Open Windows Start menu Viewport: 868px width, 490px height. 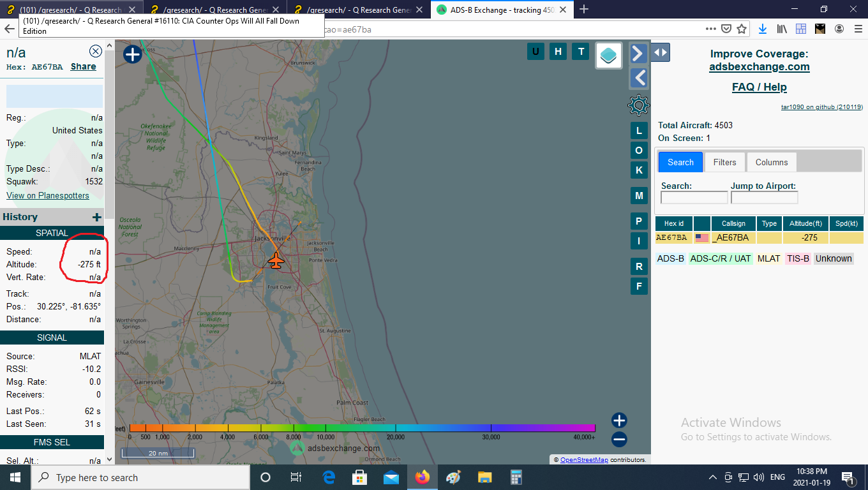[15, 477]
